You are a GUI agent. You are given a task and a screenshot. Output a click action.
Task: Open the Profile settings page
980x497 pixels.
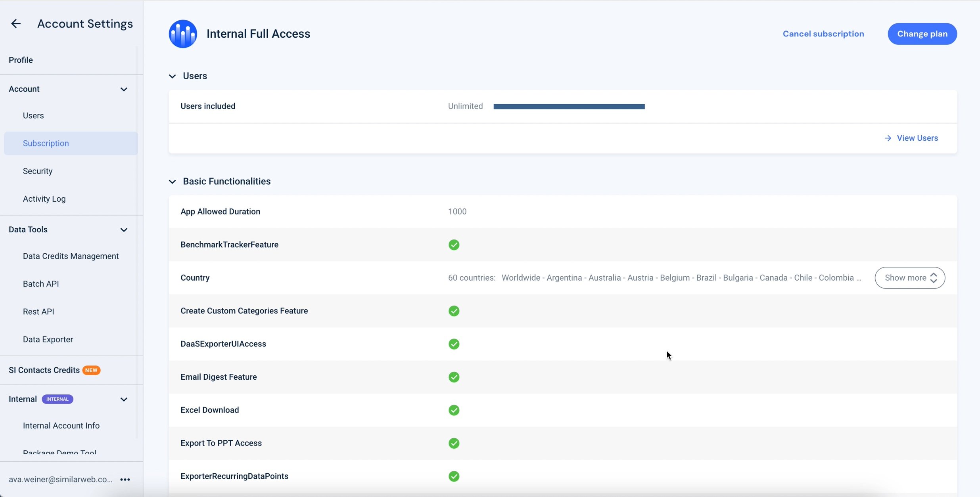coord(21,60)
